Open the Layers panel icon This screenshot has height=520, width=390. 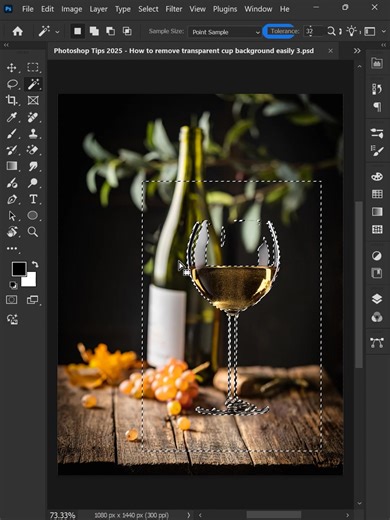click(x=377, y=299)
